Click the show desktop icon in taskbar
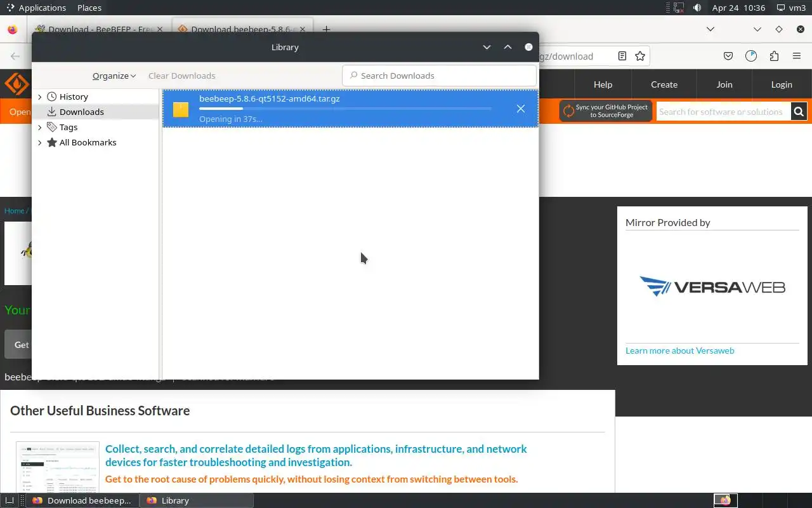 click(x=10, y=500)
